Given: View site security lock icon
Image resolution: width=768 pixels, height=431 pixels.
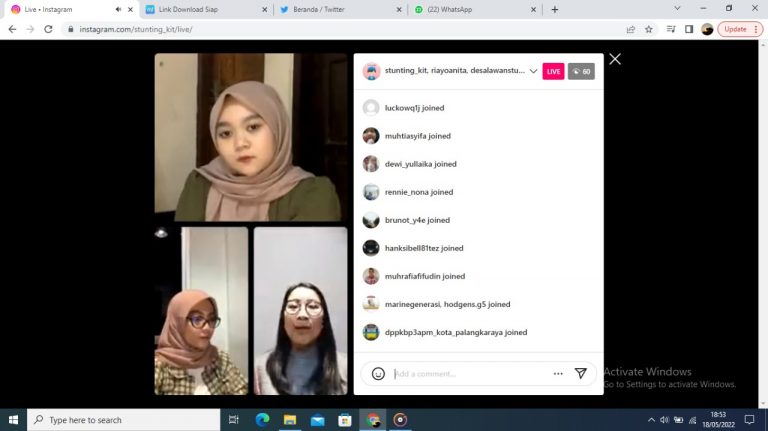Looking at the screenshot, I should [x=71, y=29].
